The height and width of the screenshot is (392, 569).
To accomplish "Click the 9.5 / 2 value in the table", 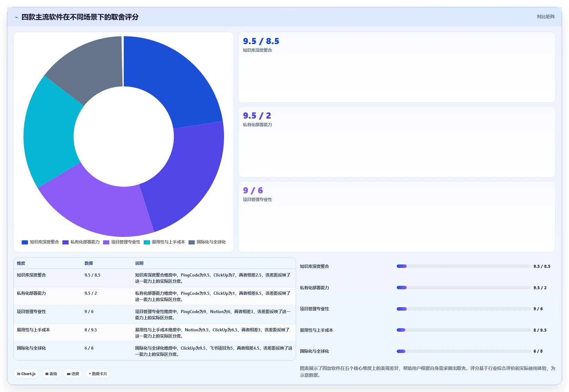I will (91, 293).
